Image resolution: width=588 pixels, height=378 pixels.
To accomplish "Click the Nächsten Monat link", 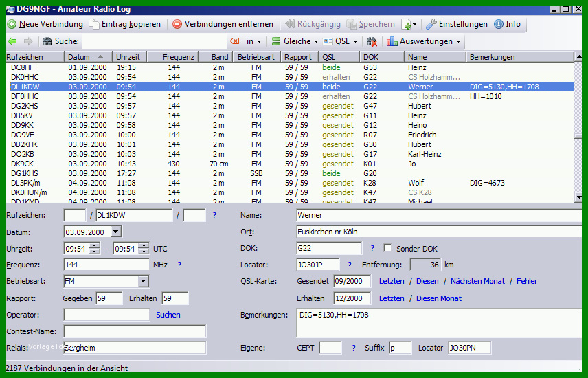I will (x=477, y=281).
